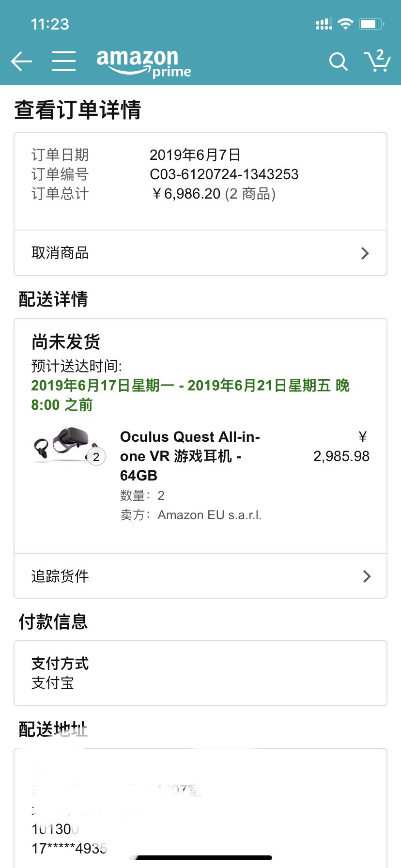
Task: Tap the cellular signal icon
Action: (324, 24)
